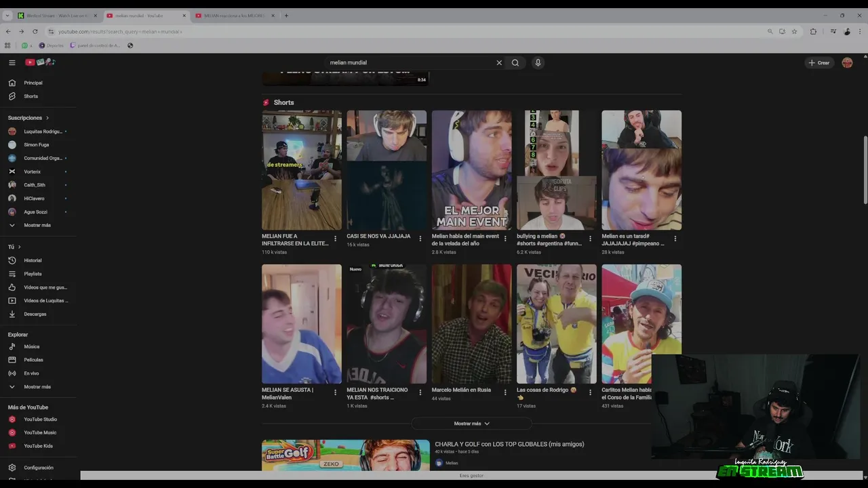This screenshot has height=488, width=868.
Task: Reload the page
Action: [x=34, y=31]
